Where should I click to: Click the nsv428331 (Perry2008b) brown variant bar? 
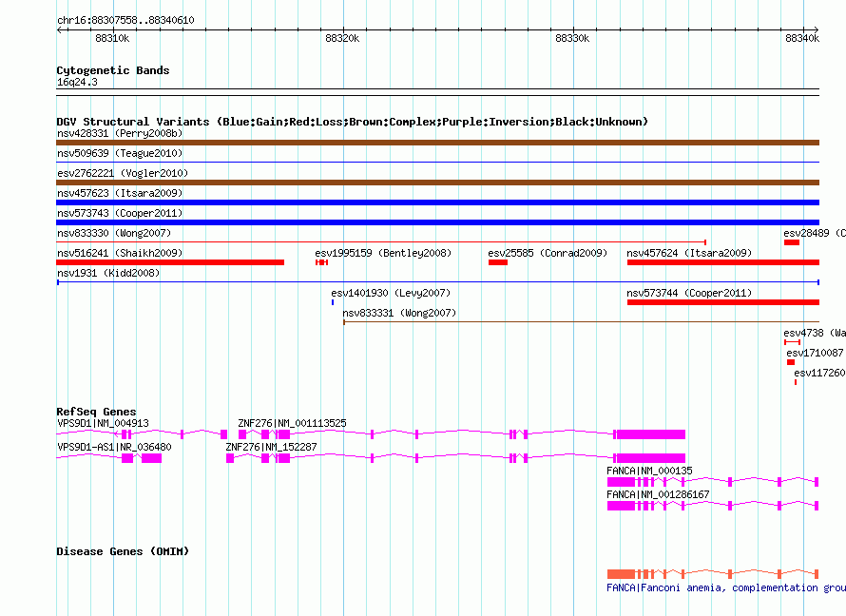437,143
